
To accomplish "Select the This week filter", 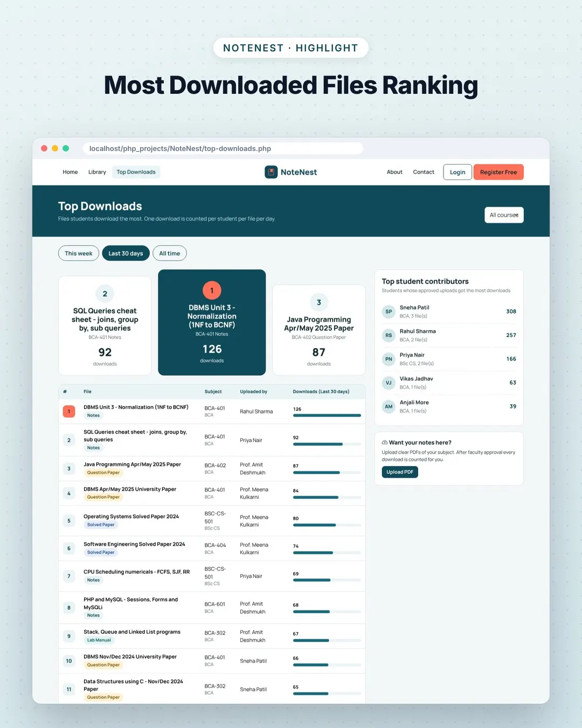I will [x=79, y=253].
